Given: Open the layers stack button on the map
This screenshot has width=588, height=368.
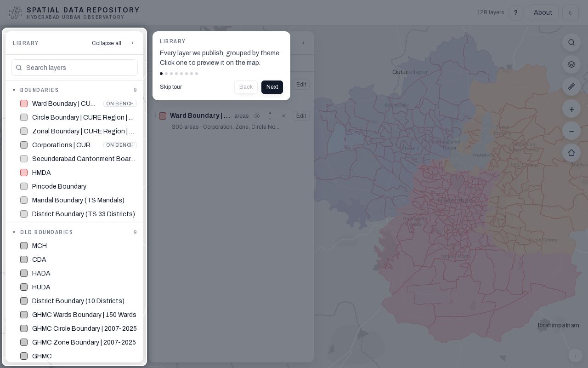Looking at the screenshot, I should pyautogui.click(x=571, y=64).
